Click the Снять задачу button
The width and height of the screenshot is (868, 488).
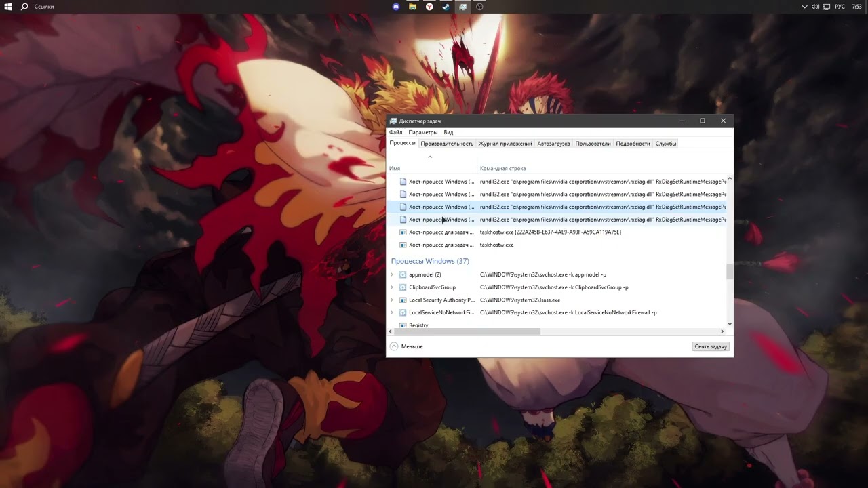(710, 346)
